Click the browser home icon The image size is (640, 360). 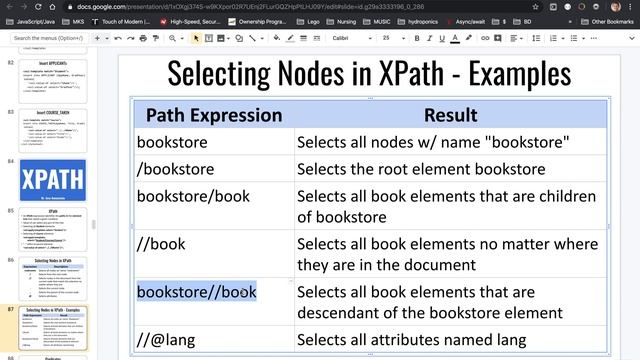point(52,7)
